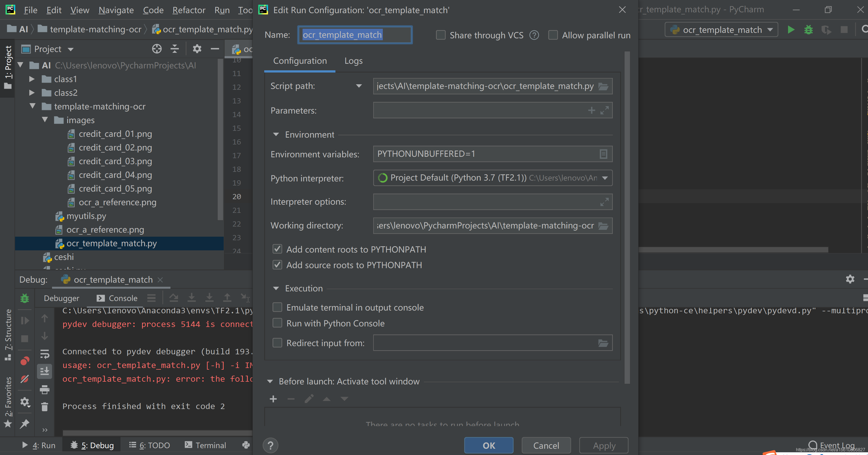This screenshot has width=868, height=455.
Task: Enable Emulate terminal in output console
Action: 277,307
